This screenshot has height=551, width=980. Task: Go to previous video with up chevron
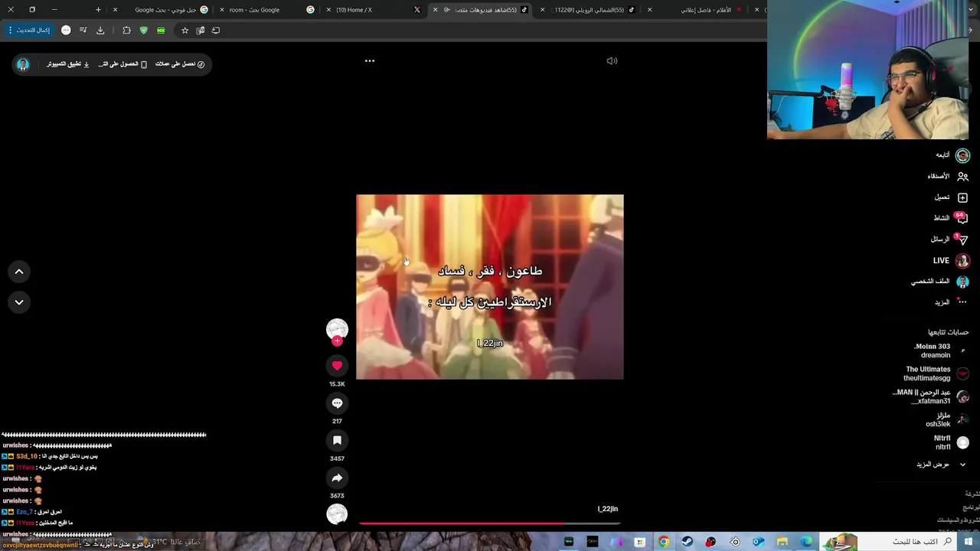click(19, 272)
